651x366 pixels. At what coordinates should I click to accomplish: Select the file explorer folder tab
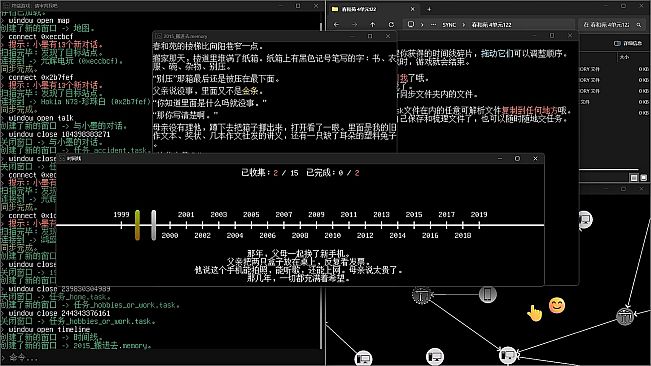coord(372,9)
